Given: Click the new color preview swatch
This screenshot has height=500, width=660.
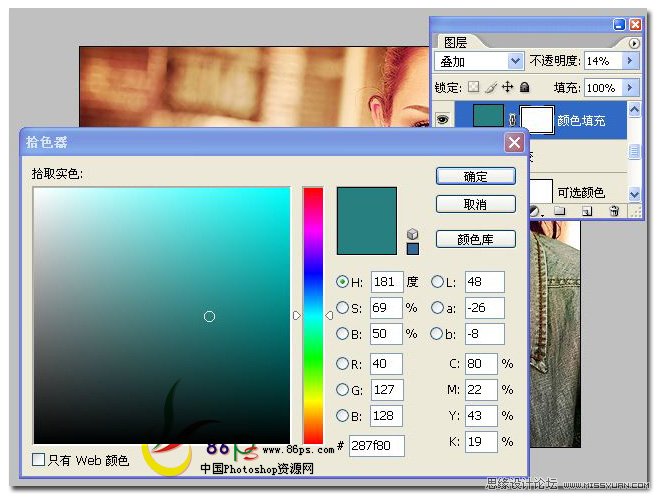Looking at the screenshot, I should (x=367, y=221).
